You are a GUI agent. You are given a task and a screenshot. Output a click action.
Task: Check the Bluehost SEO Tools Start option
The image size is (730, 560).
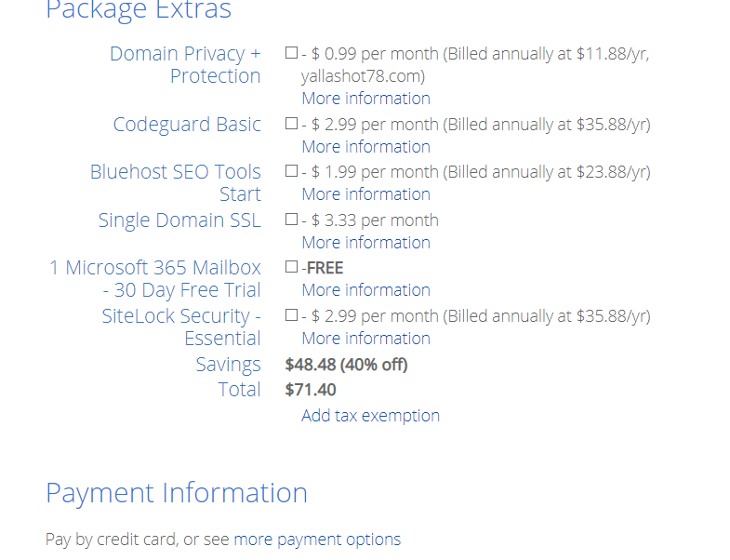tap(291, 171)
